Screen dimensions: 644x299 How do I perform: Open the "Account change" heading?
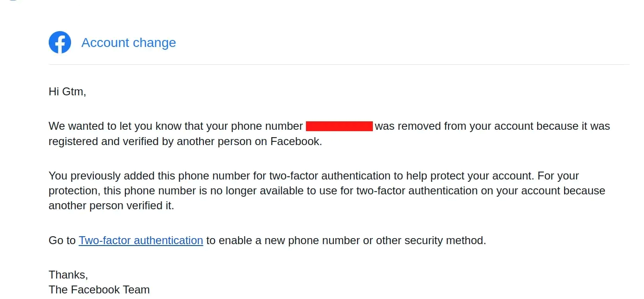click(129, 43)
